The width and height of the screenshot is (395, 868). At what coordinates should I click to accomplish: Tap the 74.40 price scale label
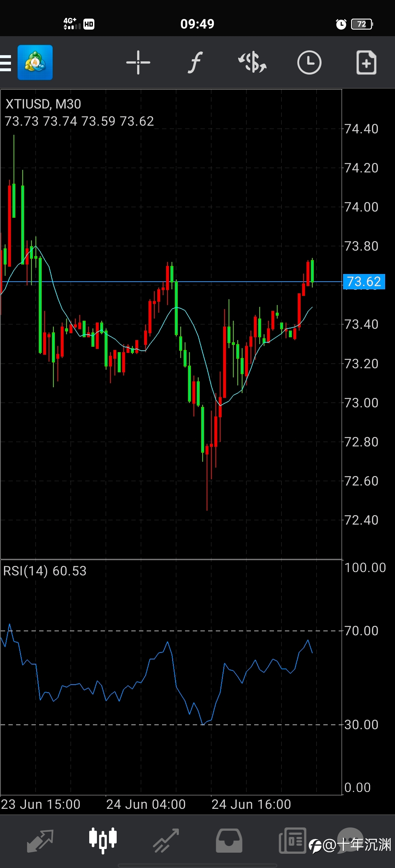point(361,129)
